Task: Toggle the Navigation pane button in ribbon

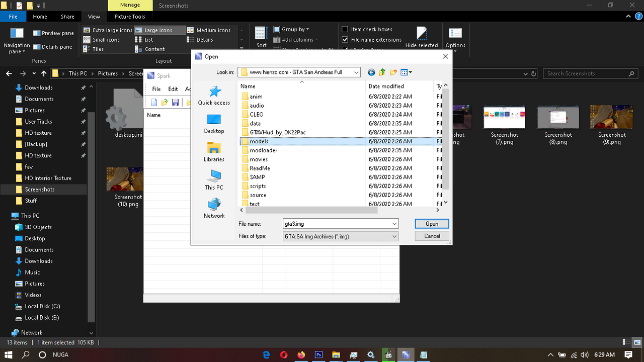Action: tap(17, 41)
